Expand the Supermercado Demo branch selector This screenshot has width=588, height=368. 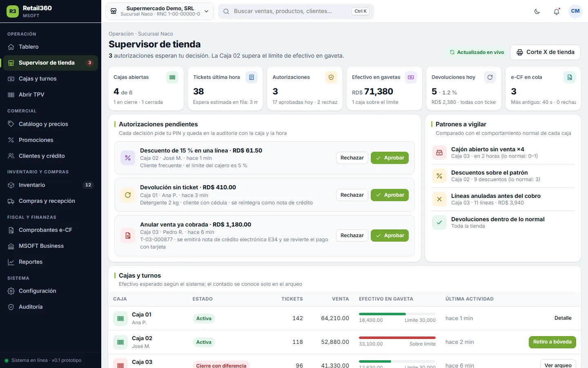click(160, 11)
